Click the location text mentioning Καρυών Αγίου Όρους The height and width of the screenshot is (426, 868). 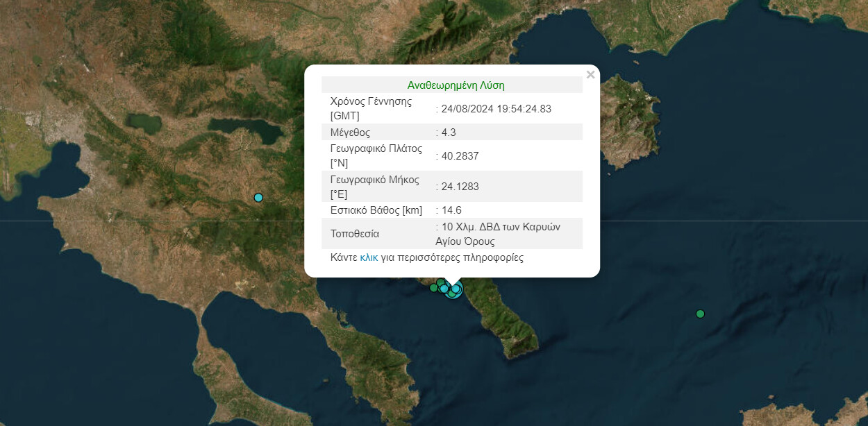click(x=500, y=234)
